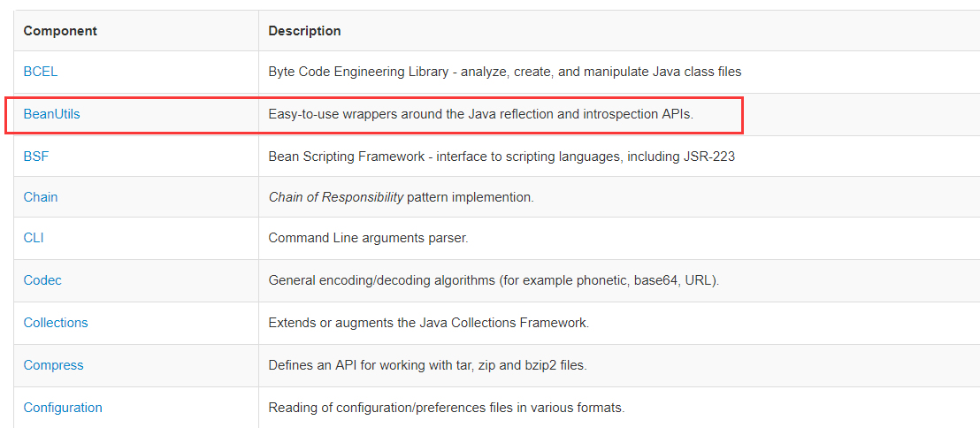Navigate to the Configuration component link
Image resolution: width=980 pixels, height=428 pixels.
(x=63, y=408)
